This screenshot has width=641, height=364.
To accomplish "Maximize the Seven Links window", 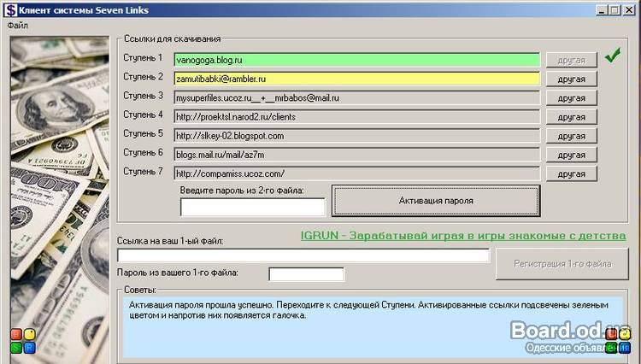I will coord(615,10).
